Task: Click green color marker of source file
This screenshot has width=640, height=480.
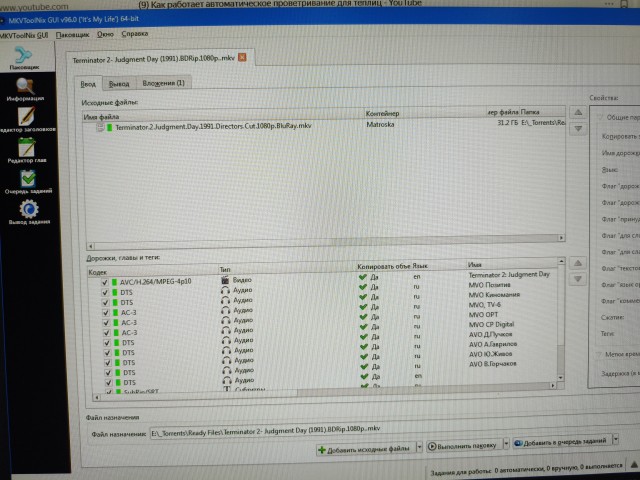Action: (109, 127)
